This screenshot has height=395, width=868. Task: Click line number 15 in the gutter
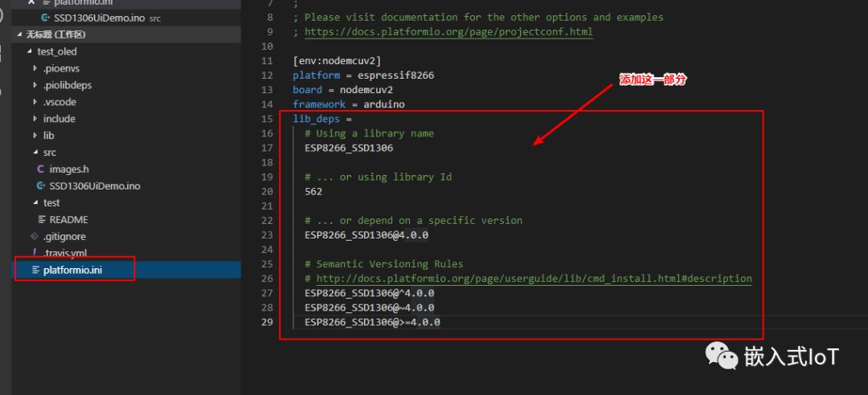tap(267, 119)
